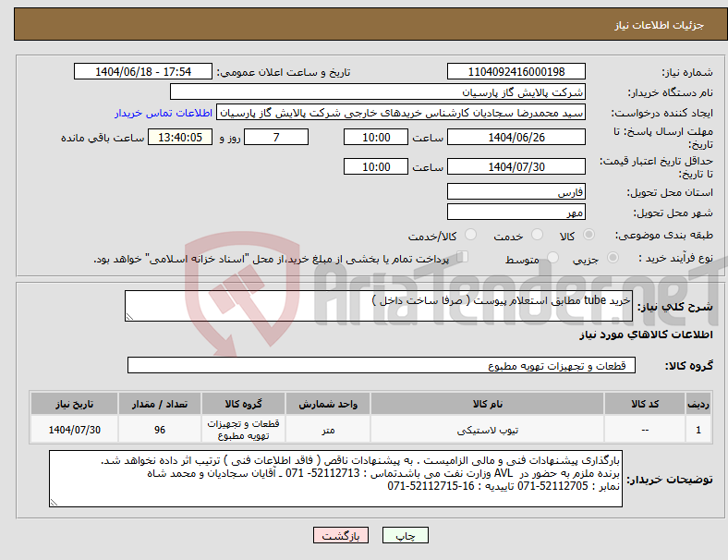Click the table date cell 1404/07/30
The height and width of the screenshot is (560, 728).
[74, 430]
